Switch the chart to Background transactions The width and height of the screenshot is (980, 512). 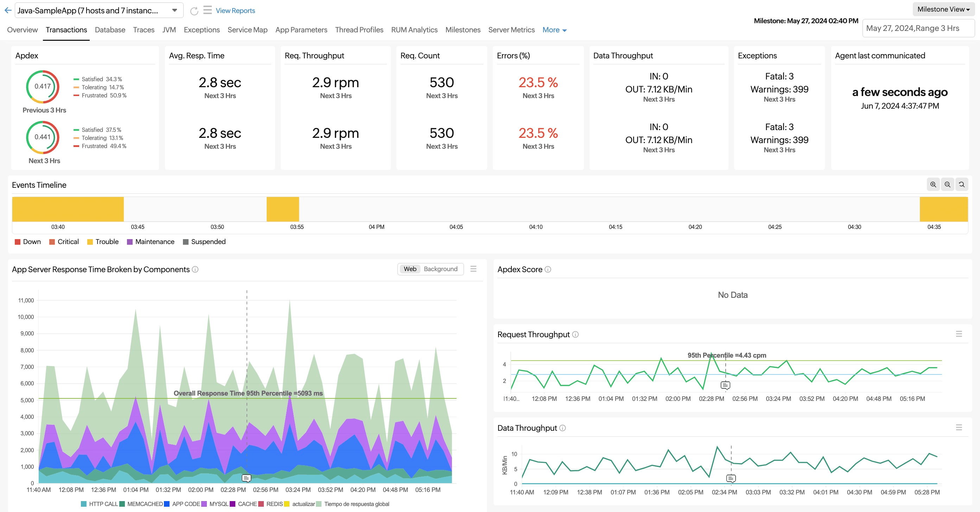point(440,269)
